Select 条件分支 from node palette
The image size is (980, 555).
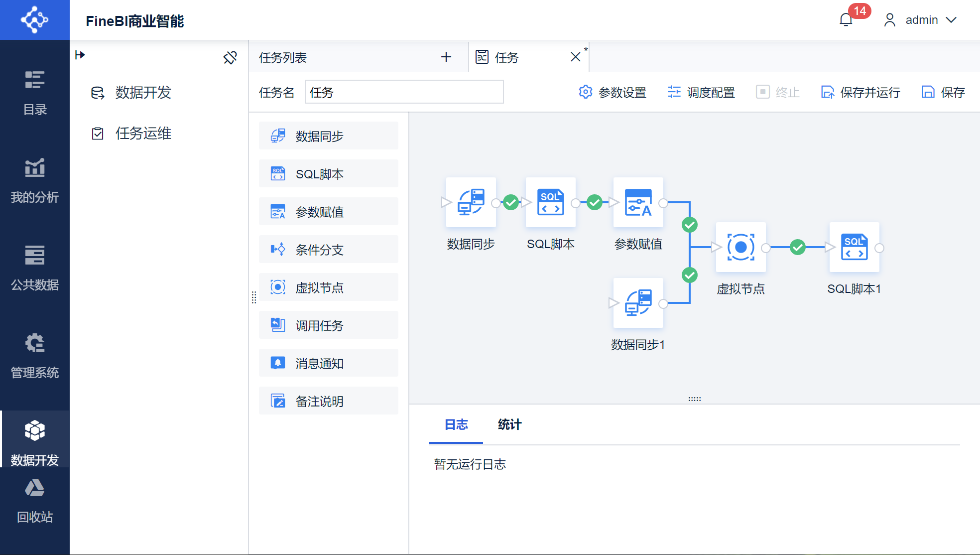(329, 250)
